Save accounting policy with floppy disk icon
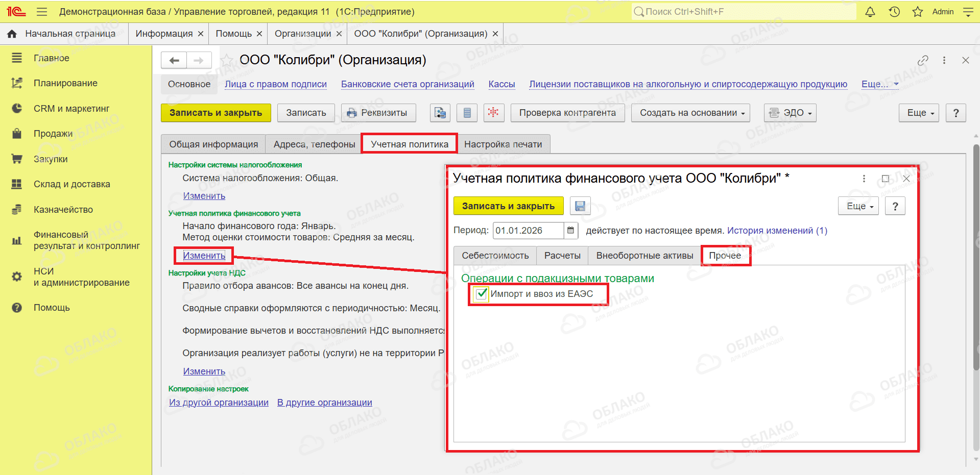Image resolution: width=980 pixels, height=475 pixels. (x=580, y=206)
